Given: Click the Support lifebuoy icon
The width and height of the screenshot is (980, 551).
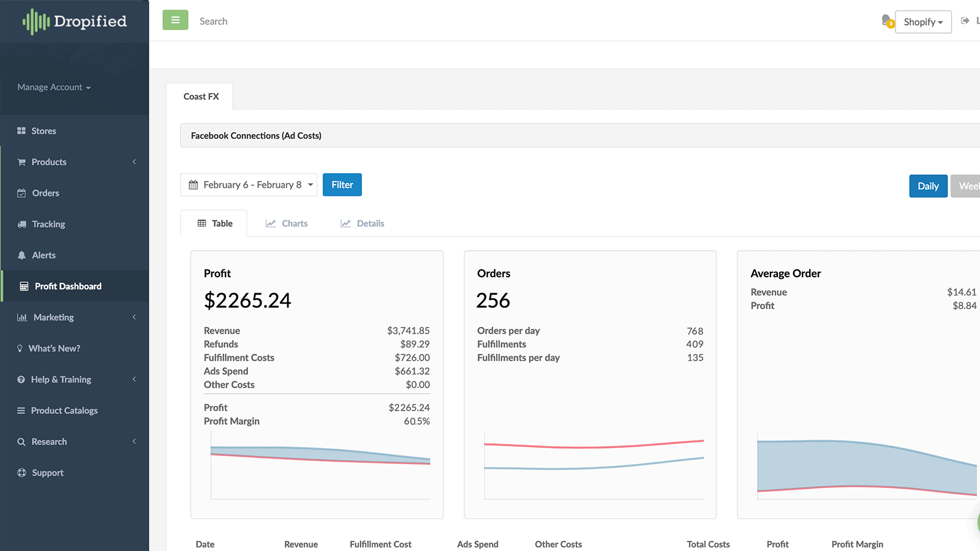Looking at the screenshot, I should click(21, 473).
